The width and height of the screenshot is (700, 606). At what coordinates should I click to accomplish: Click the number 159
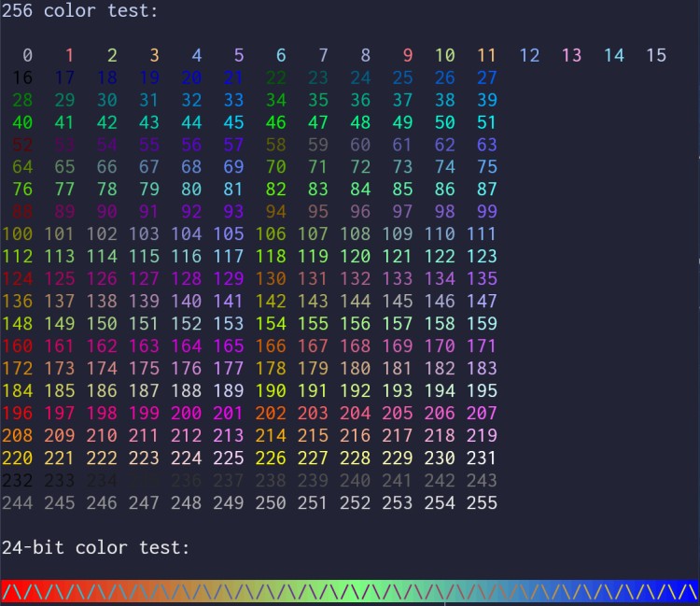click(x=482, y=323)
